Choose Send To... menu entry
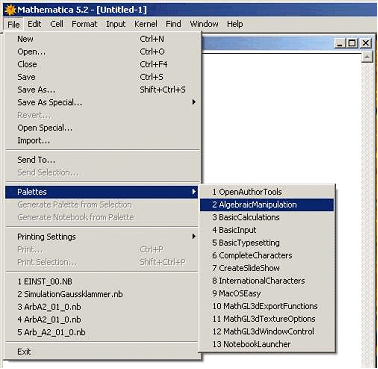This screenshot has width=378, height=369. (x=103, y=160)
